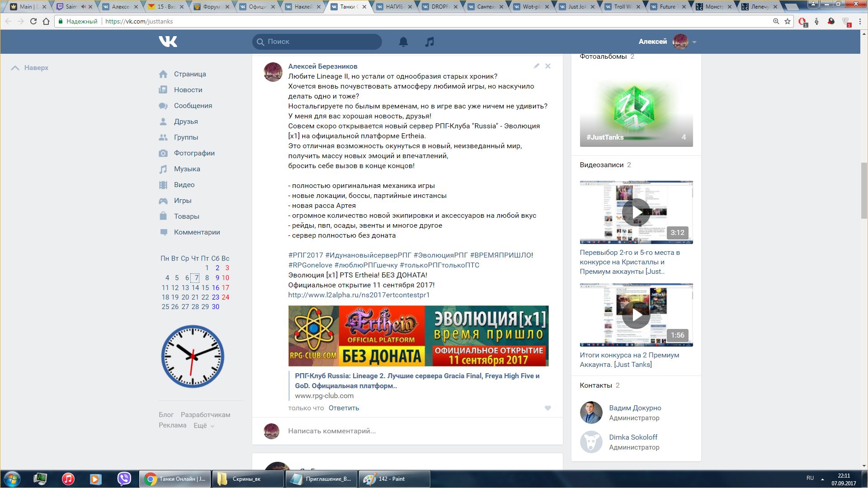Open author name Алексей Березников
This screenshot has width=868, height=488.
(x=323, y=66)
